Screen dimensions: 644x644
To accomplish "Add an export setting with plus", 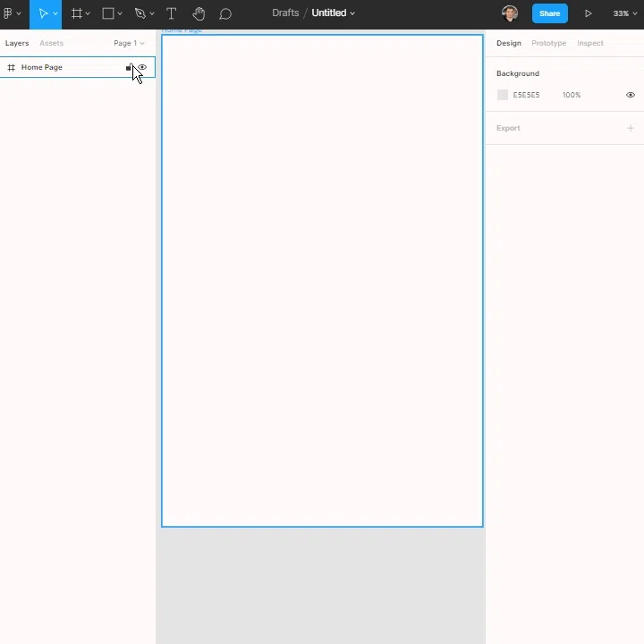I will pos(631,128).
